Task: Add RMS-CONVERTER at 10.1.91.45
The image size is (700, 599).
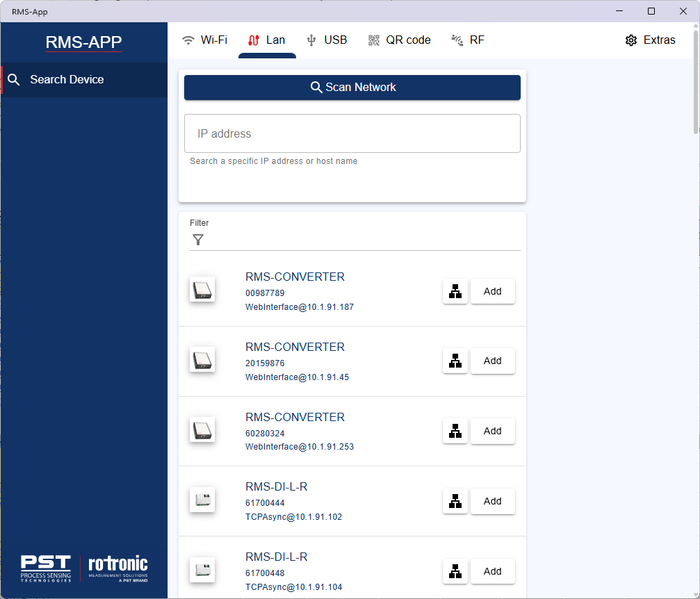Action: pos(492,361)
